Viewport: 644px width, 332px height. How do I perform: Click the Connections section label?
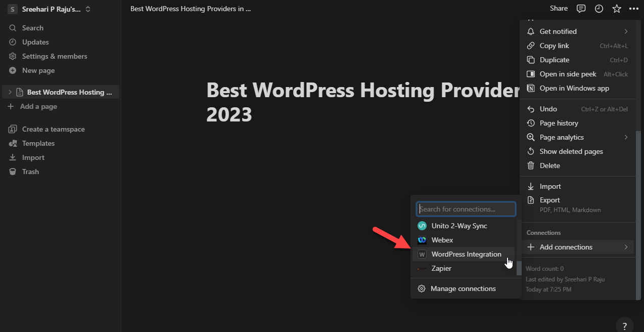[544, 233]
